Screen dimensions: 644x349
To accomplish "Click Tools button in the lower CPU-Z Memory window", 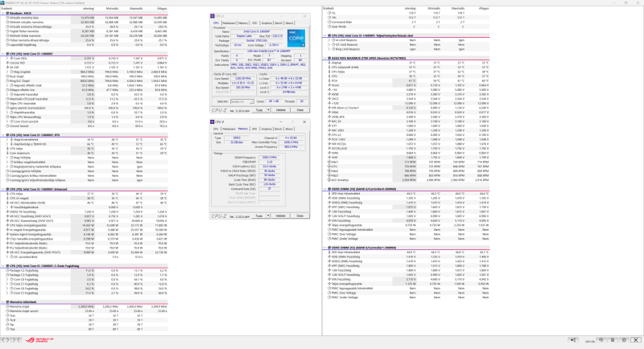I will [259, 216].
